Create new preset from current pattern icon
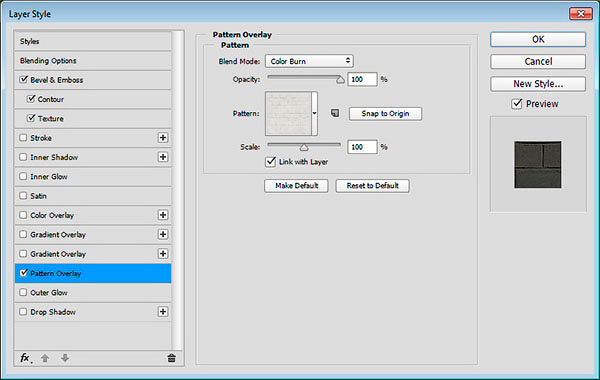The height and width of the screenshot is (380, 600). point(335,113)
